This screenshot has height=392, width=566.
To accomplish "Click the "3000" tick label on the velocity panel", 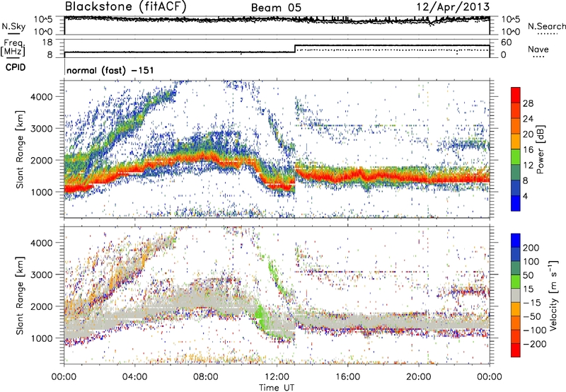I will point(41,275).
